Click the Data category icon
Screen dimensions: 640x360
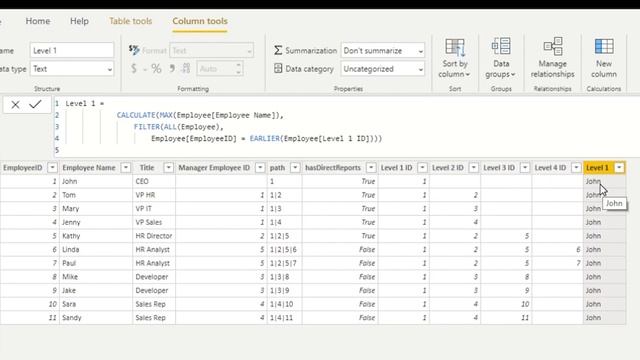(x=278, y=69)
